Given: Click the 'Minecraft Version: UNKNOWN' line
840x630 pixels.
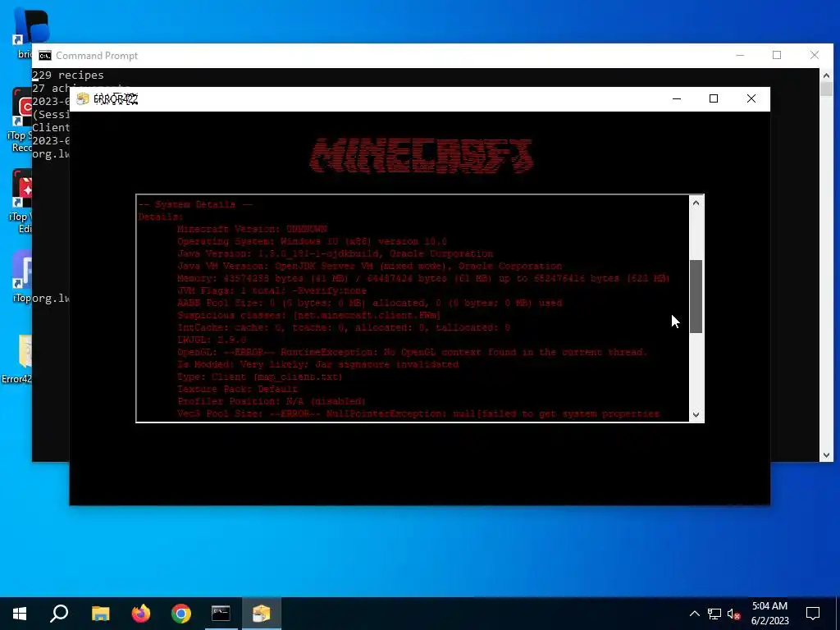Looking at the screenshot, I should [252, 230].
